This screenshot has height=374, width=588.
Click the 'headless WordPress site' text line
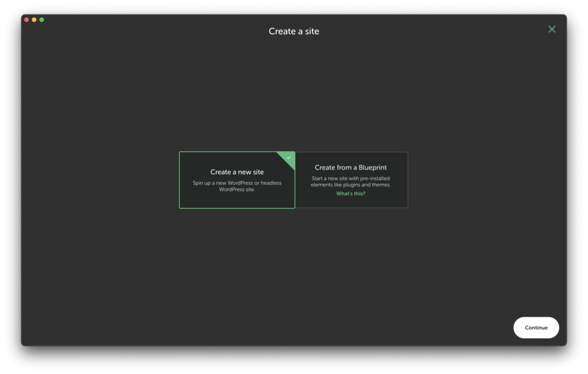pos(237,190)
